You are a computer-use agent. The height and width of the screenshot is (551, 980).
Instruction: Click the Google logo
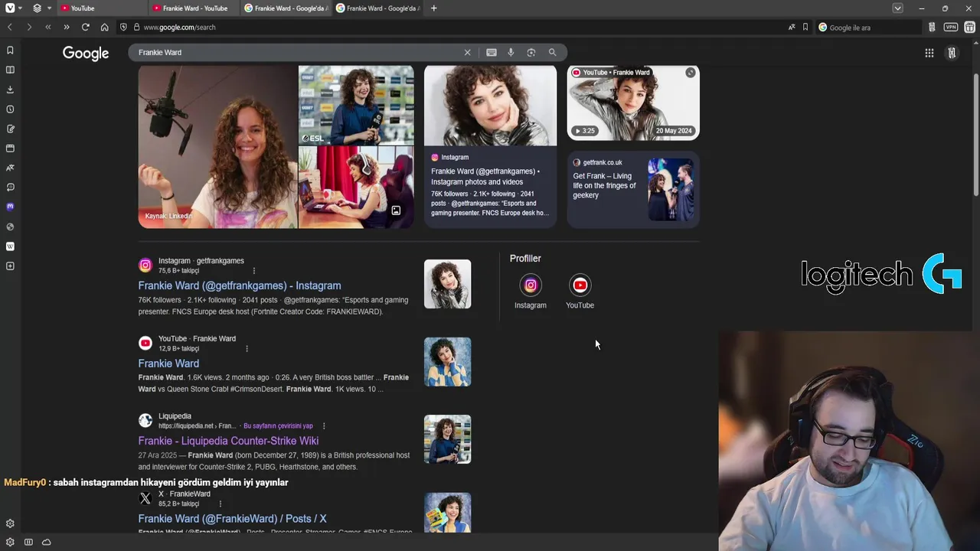86,53
